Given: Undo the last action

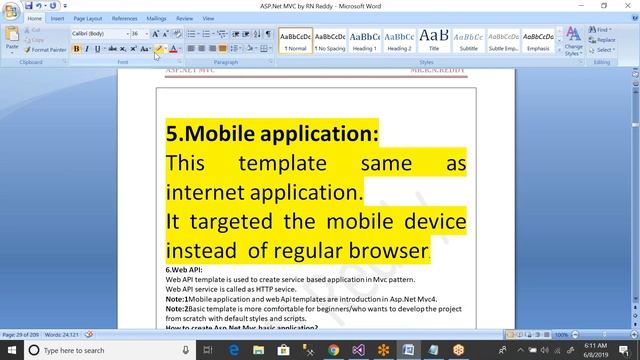Looking at the screenshot, I should pos(39,6).
